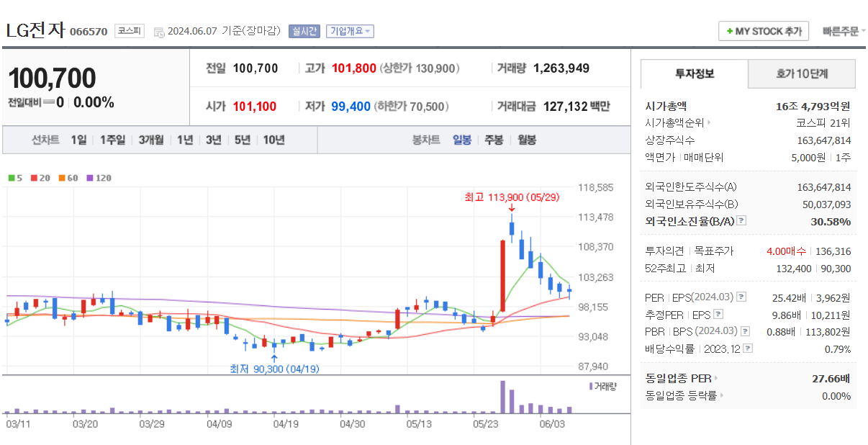
Task: Click the help icon next to 추정PER EPS
Action: 718,315
